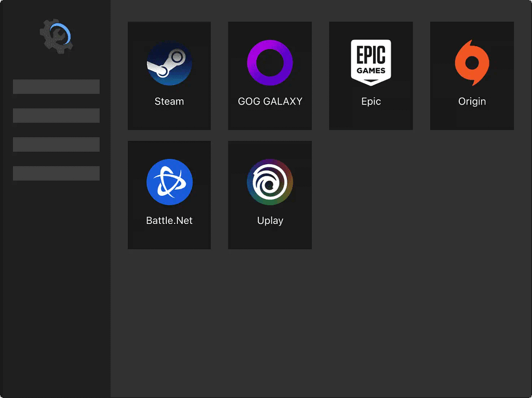Select the fourth sidebar menu bar

pos(56,173)
